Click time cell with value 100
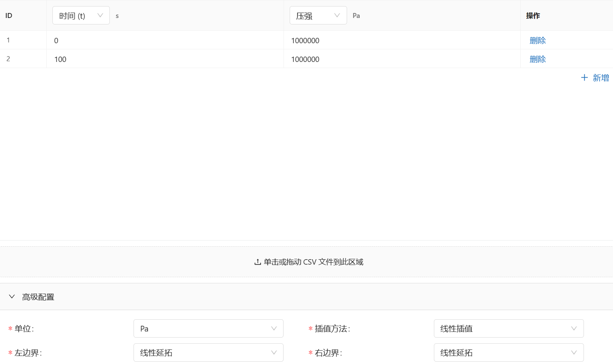 (x=165, y=59)
